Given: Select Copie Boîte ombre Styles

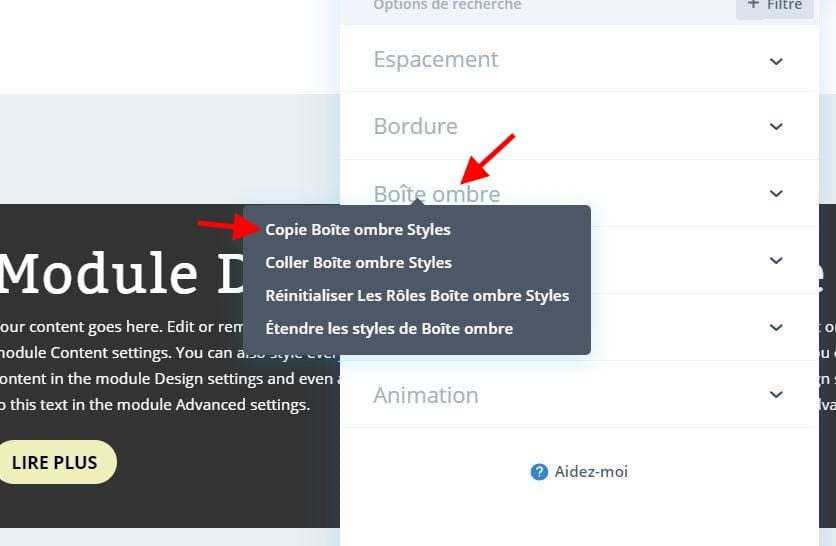Looking at the screenshot, I should 358,230.
